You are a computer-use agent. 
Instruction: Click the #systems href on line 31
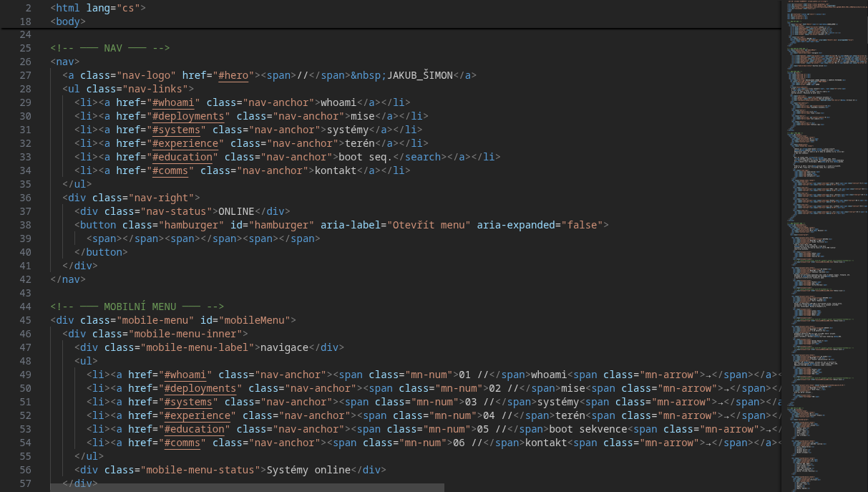pos(177,130)
